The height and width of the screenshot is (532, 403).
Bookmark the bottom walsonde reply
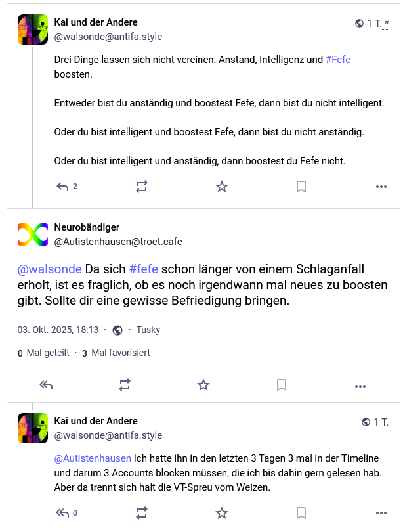coord(301,513)
